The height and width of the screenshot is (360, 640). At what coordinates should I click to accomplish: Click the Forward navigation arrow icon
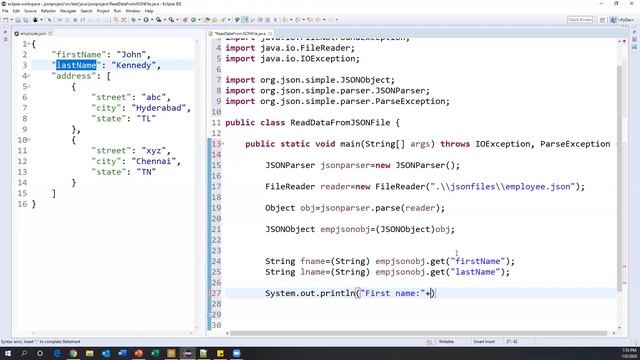pos(332,20)
